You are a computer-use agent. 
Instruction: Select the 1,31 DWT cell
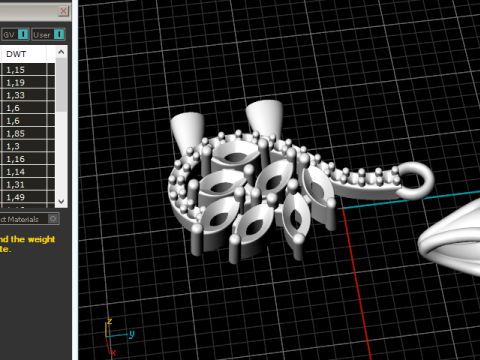click(23, 184)
